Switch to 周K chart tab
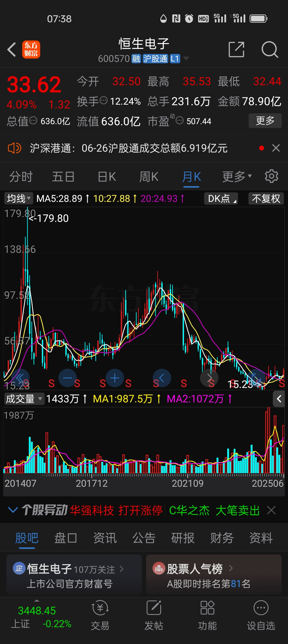The height and width of the screenshot is (644, 288). 149,176
